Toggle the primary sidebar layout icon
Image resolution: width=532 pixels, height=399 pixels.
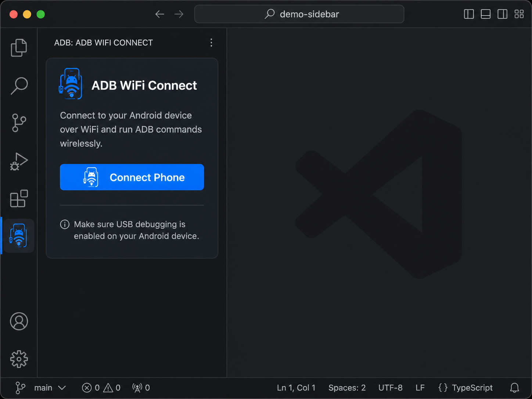click(x=469, y=14)
